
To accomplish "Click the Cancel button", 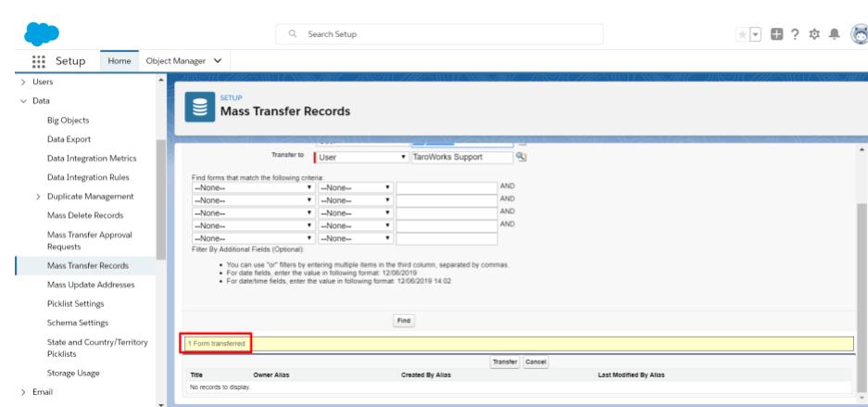I will (x=535, y=362).
